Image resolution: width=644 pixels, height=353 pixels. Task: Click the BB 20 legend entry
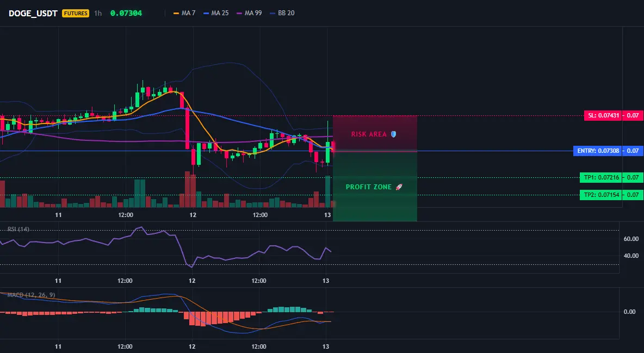point(282,13)
